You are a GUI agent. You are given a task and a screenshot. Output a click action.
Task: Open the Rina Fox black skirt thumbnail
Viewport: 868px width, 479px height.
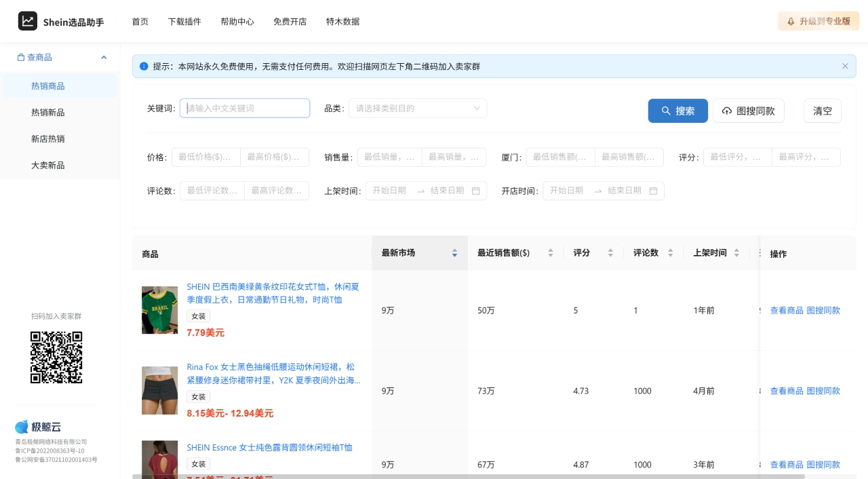click(159, 390)
